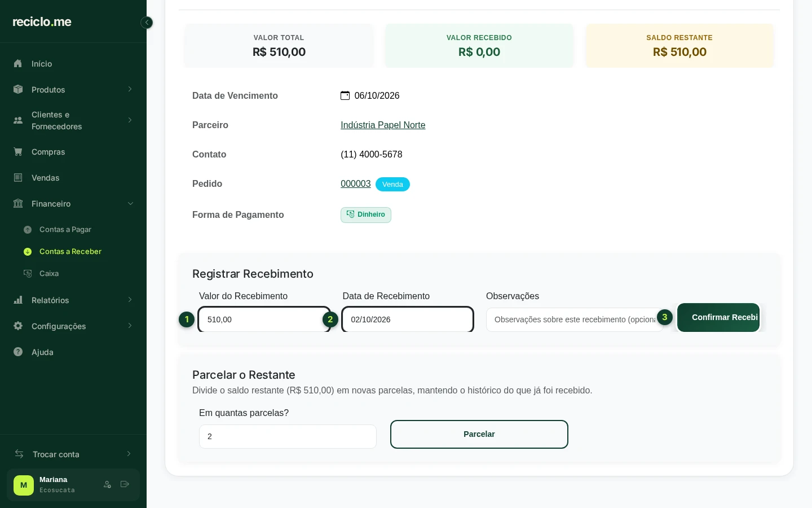Collapse the sidebar with the arrow button
The width and height of the screenshot is (812, 508).
point(147,23)
